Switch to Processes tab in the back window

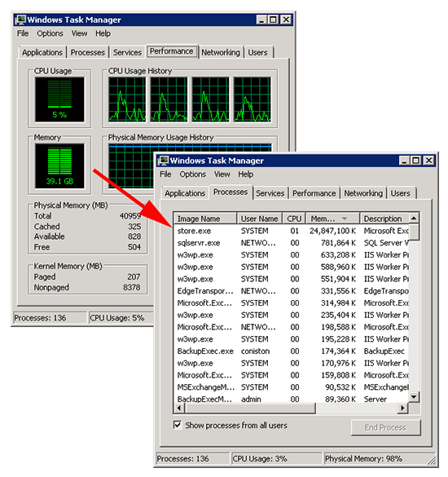tap(88, 53)
